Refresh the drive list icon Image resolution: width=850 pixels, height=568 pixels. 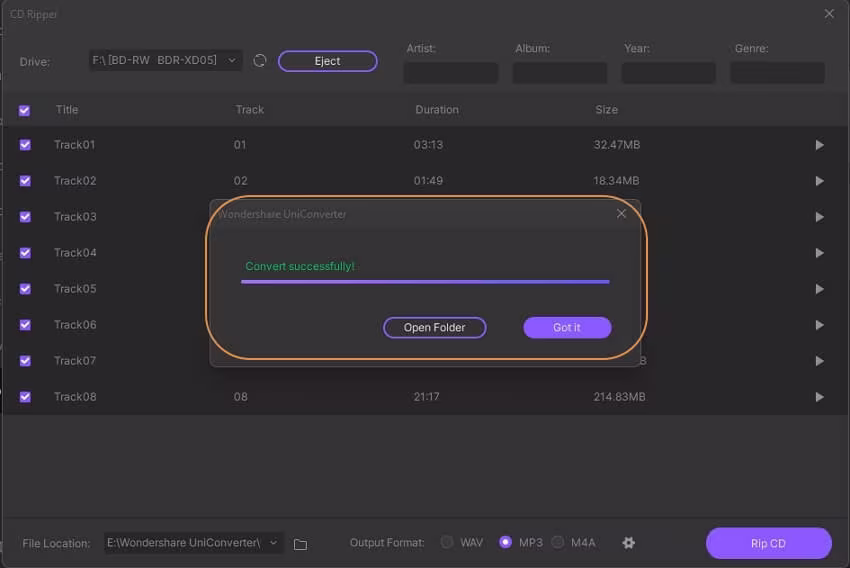[x=260, y=61]
